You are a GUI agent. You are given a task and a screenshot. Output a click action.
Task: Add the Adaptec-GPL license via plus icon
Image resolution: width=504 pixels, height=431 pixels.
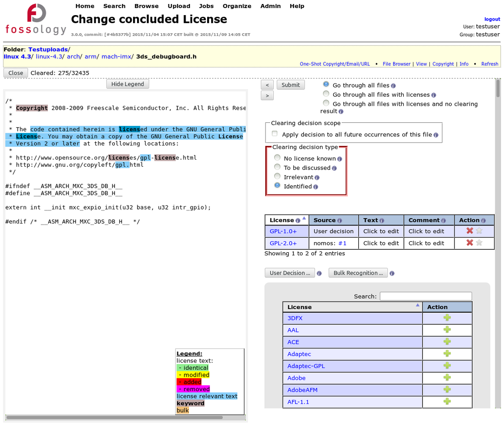pos(447,366)
